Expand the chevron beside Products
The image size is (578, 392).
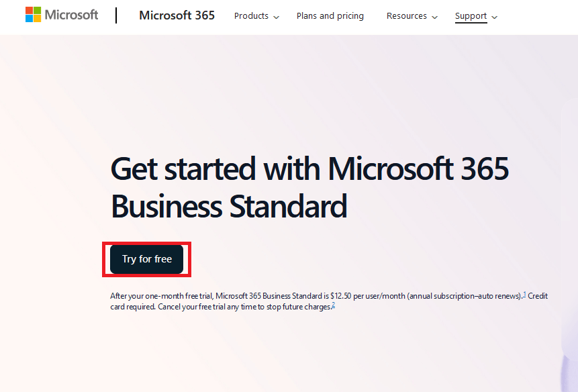pyautogui.click(x=276, y=17)
